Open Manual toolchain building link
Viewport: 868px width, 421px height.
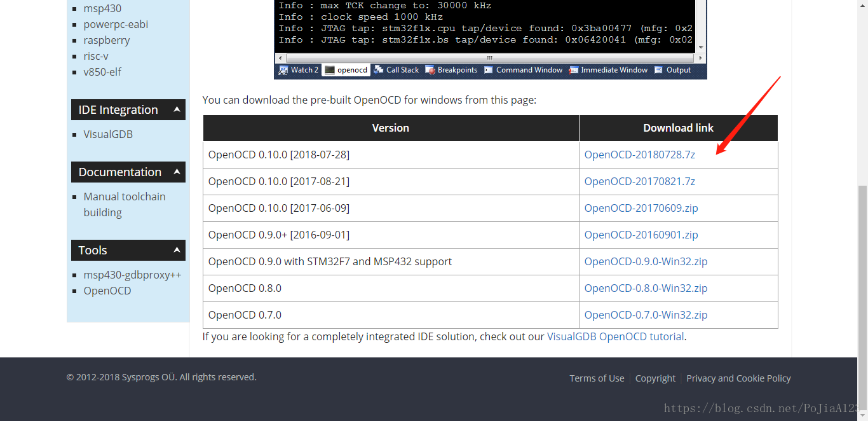click(125, 204)
